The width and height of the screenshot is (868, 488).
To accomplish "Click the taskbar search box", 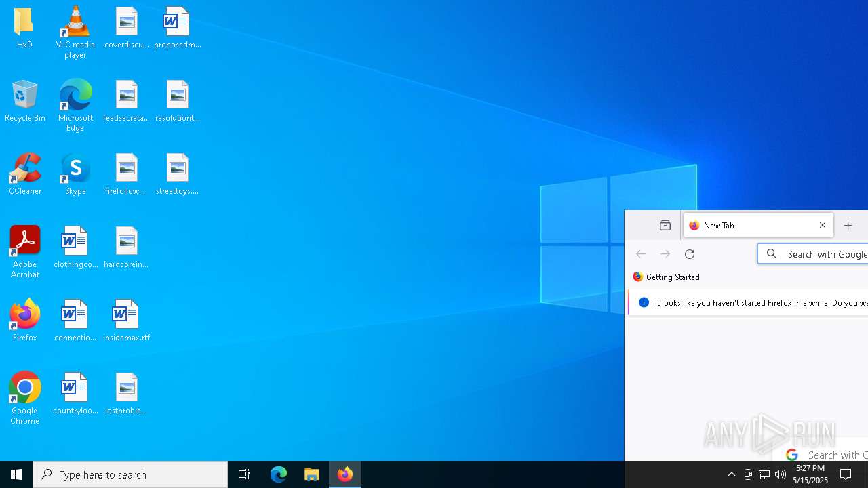I will point(130,474).
